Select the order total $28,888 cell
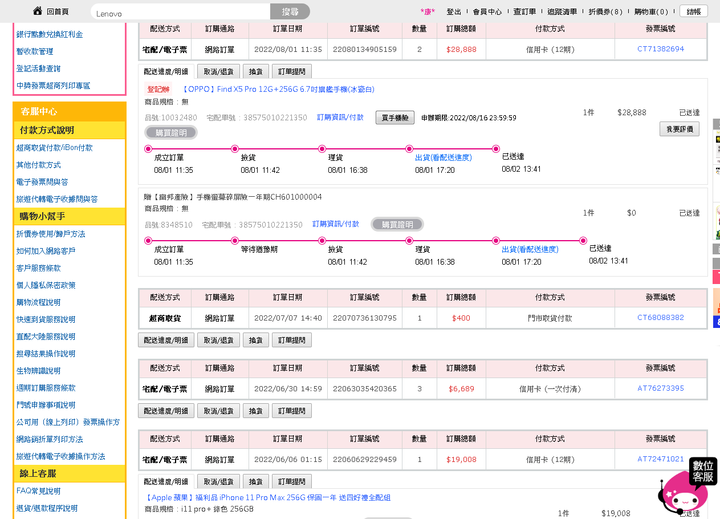This screenshot has height=519, width=720. click(461, 49)
